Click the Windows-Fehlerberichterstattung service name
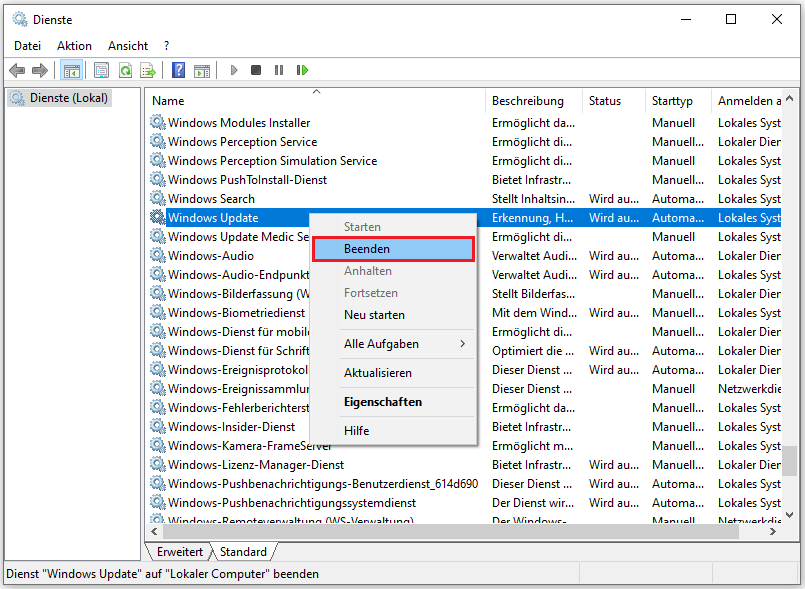This screenshot has width=805, height=589. pyautogui.click(x=239, y=408)
